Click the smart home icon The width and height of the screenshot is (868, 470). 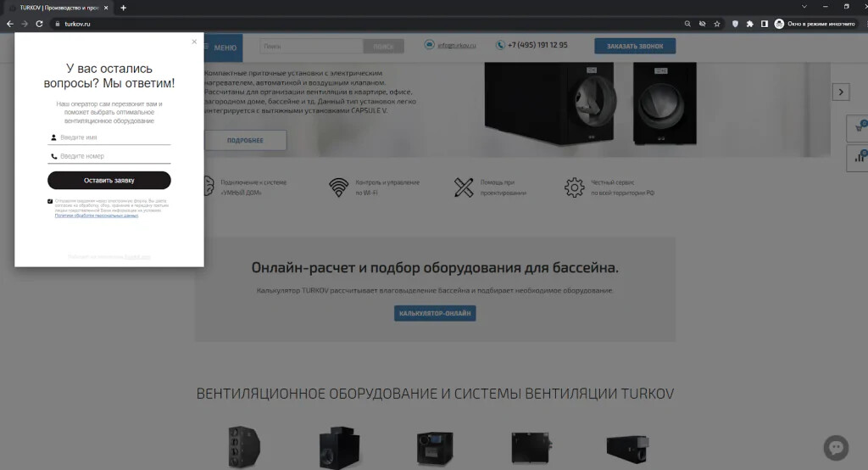click(x=209, y=187)
